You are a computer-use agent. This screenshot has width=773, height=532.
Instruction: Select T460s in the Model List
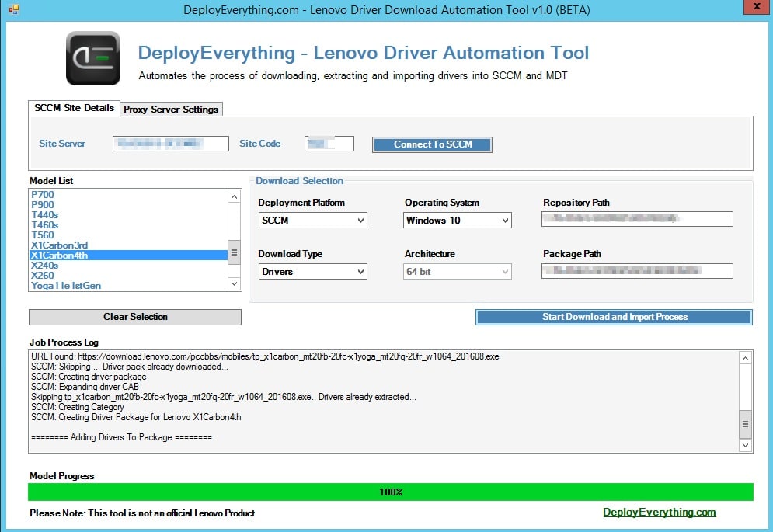coord(129,224)
